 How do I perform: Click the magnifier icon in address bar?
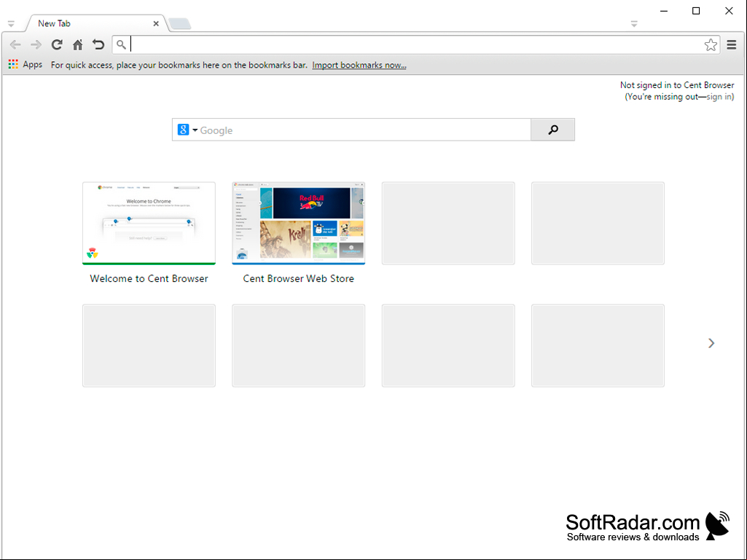pyautogui.click(x=122, y=44)
